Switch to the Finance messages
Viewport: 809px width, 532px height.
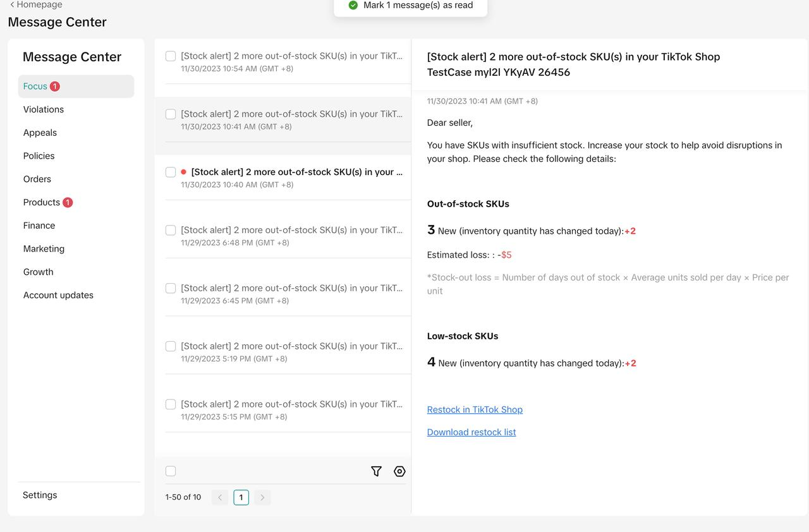click(x=39, y=226)
